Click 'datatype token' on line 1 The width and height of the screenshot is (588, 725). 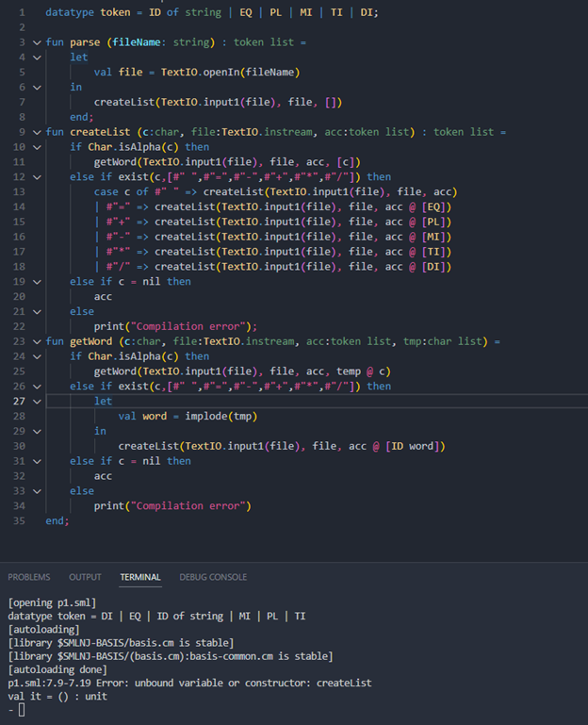pos(88,12)
